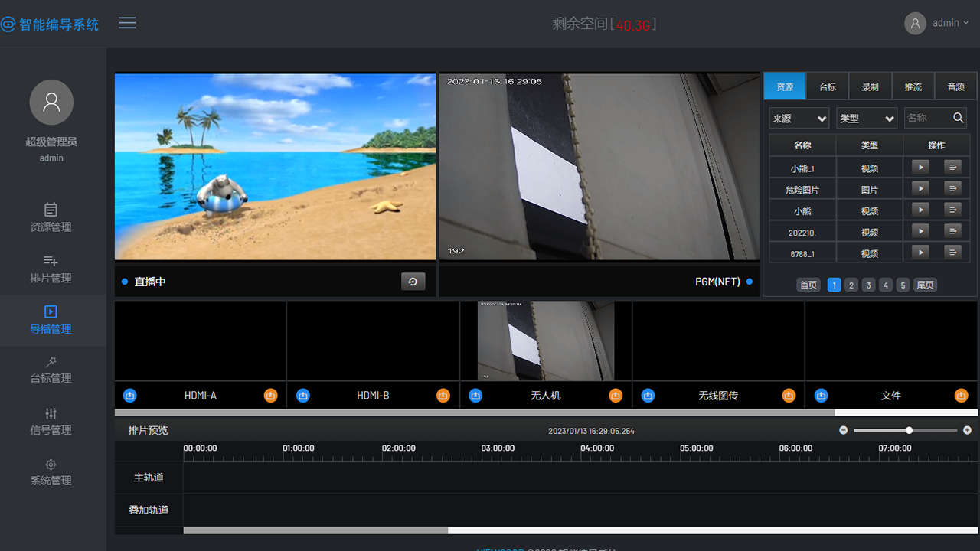Select the 无人机 source thumbnail
The height and width of the screenshot is (551, 980).
[546, 341]
